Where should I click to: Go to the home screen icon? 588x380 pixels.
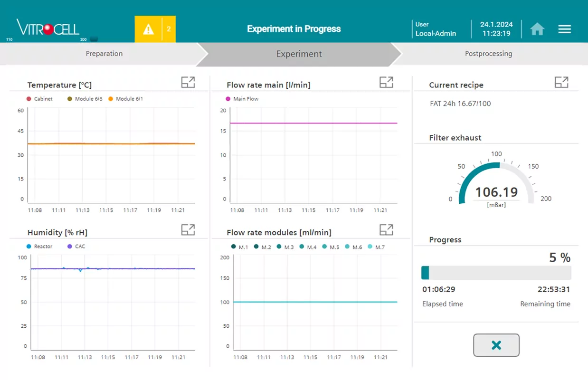(x=537, y=29)
